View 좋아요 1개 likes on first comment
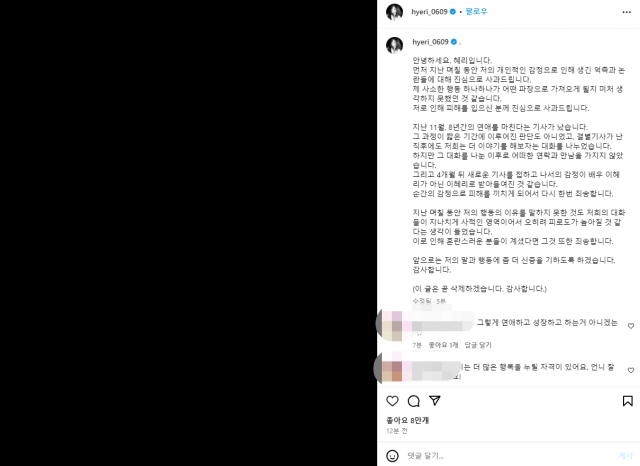The width and height of the screenshot is (640, 466). (x=443, y=345)
